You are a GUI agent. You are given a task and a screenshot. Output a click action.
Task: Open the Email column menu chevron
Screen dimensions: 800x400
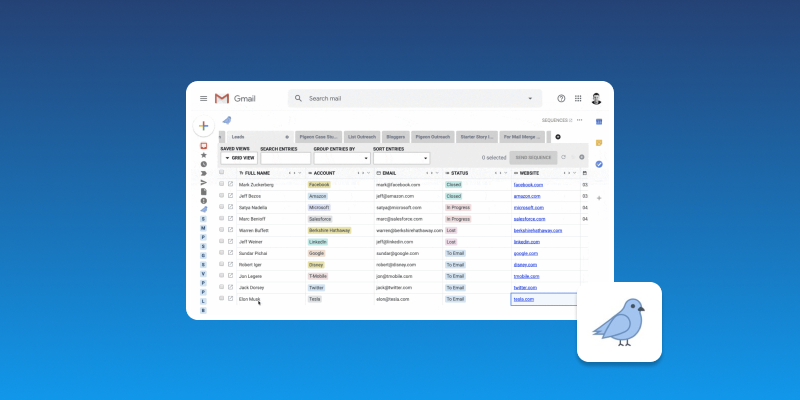437,173
